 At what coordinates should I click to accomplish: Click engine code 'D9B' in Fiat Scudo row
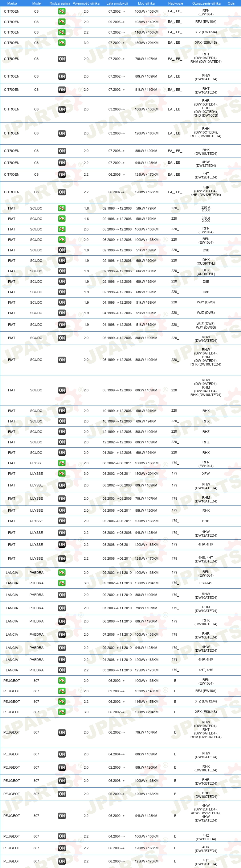click(x=206, y=250)
